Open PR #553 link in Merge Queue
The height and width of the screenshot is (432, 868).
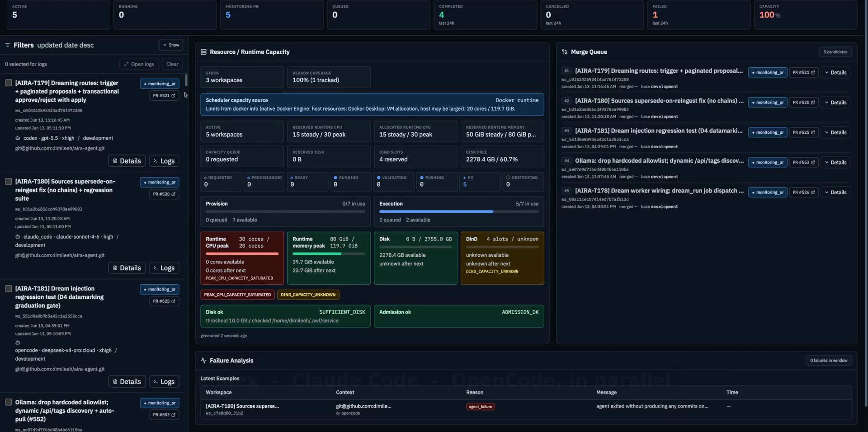pyautogui.click(x=804, y=162)
